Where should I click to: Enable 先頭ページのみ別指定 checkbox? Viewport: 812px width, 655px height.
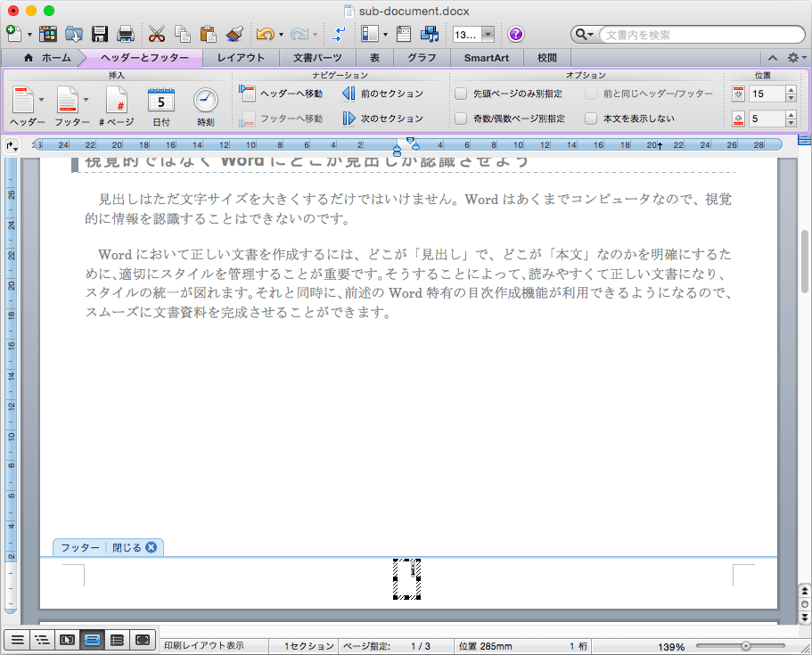point(461,94)
